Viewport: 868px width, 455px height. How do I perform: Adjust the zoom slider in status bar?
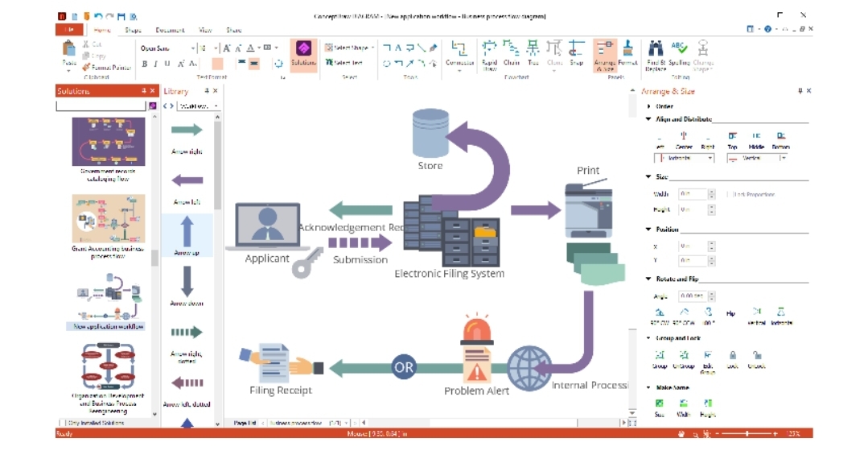pos(747,433)
